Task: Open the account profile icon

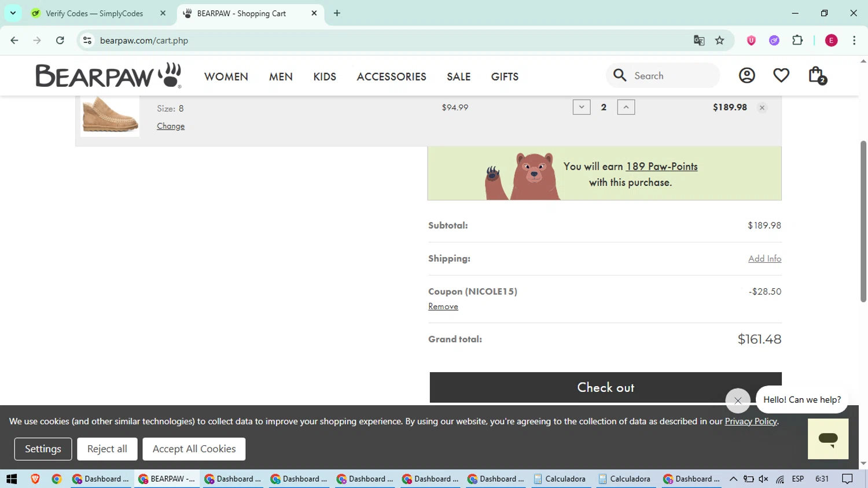Action: tap(746, 75)
